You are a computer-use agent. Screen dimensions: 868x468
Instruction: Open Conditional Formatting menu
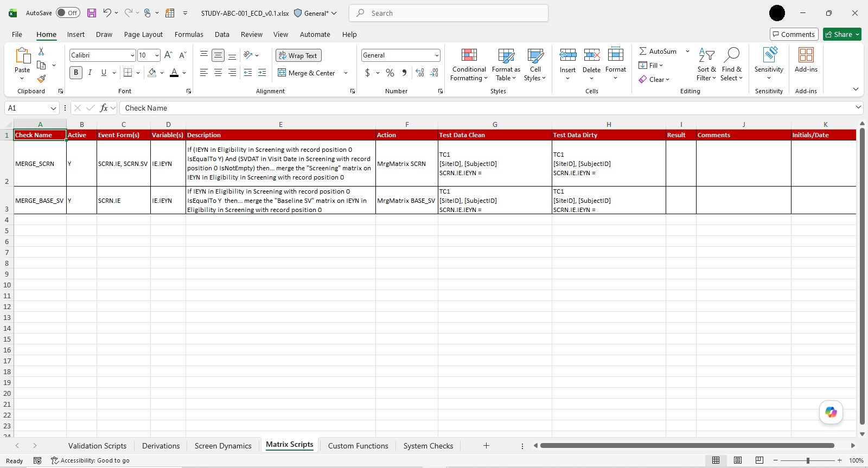[x=469, y=65]
